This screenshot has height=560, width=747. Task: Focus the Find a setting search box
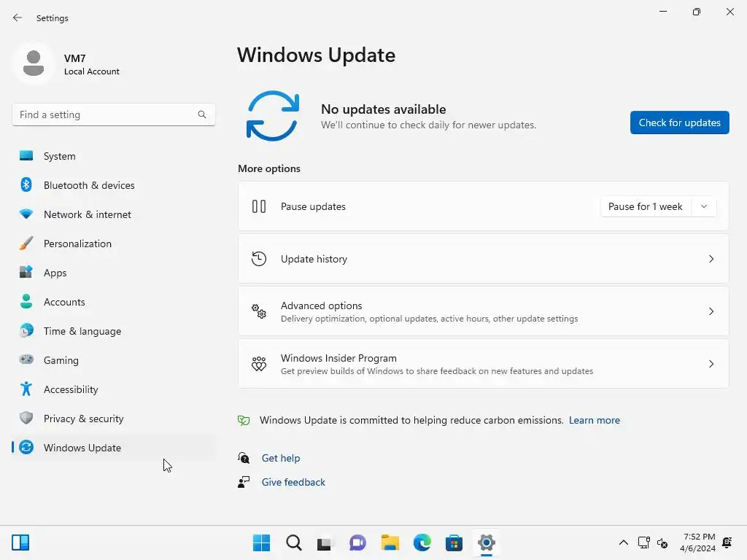(113, 114)
